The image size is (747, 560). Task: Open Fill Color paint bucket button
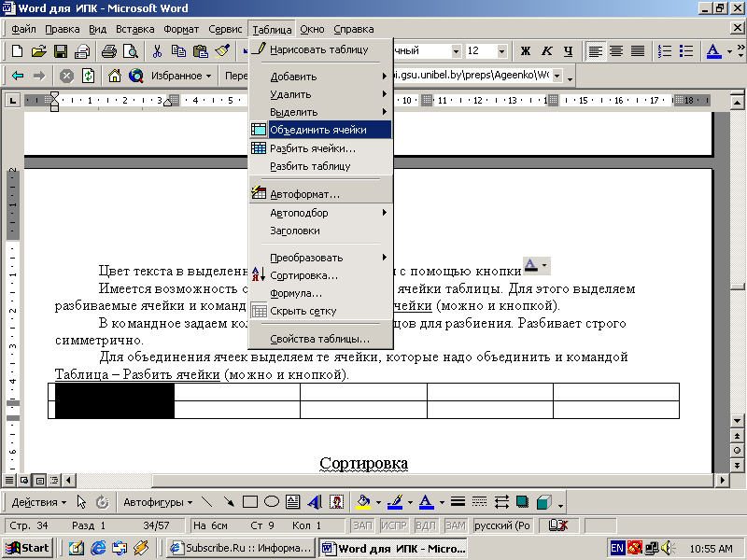[x=363, y=502]
